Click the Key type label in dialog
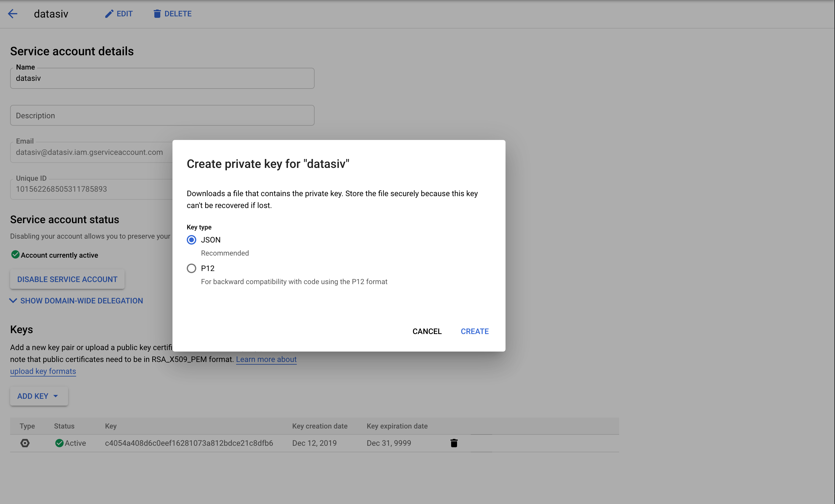The image size is (835, 504). click(199, 227)
